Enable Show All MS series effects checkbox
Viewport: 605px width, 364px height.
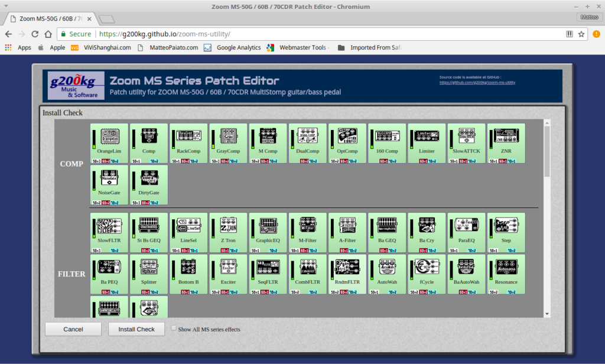pos(174,328)
